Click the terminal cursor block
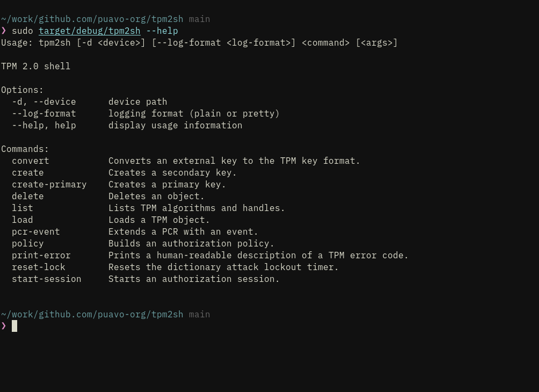Screen dimensions: 539x392 coord(14,326)
